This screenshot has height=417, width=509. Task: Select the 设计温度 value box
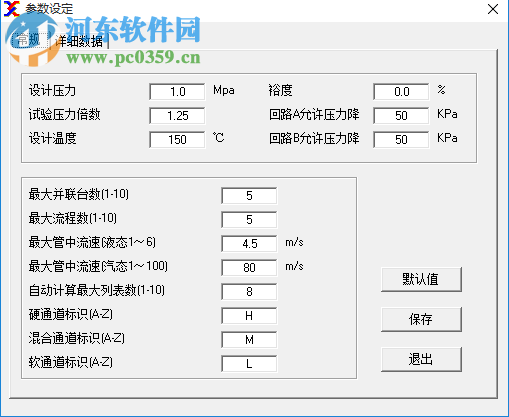[177, 139]
